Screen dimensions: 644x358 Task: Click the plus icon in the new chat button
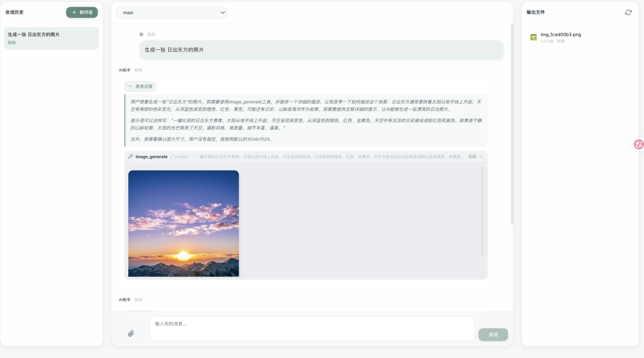point(74,13)
